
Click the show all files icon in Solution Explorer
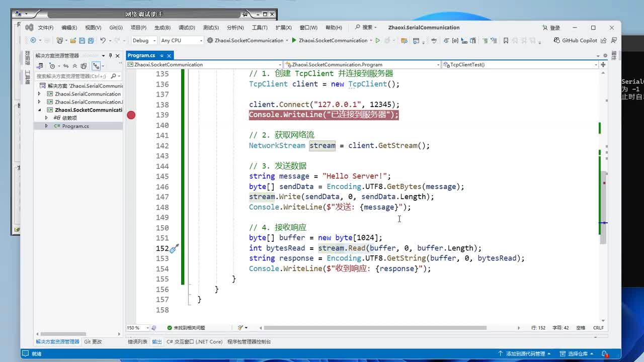pyautogui.click(x=84, y=66)
